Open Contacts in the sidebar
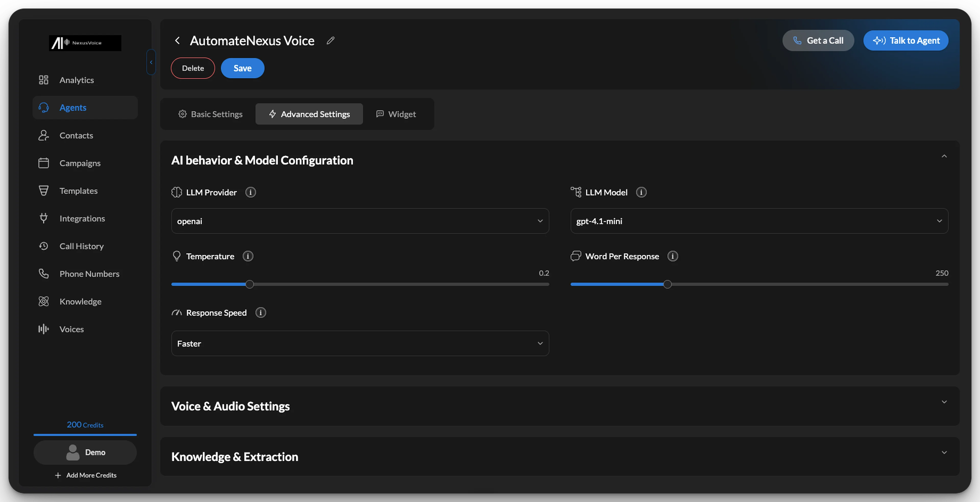The width and height of the screenshot is (980, 502). 85,135
